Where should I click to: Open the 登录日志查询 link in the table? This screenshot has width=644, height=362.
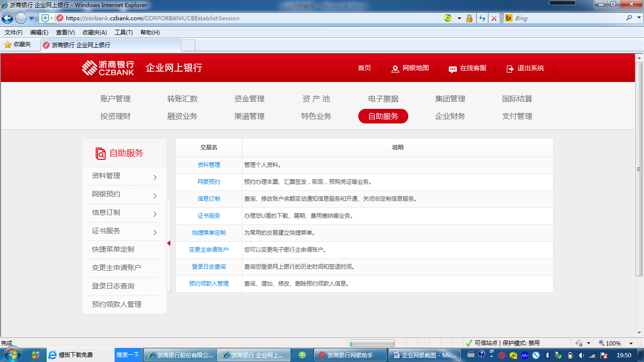coord(209,267)
